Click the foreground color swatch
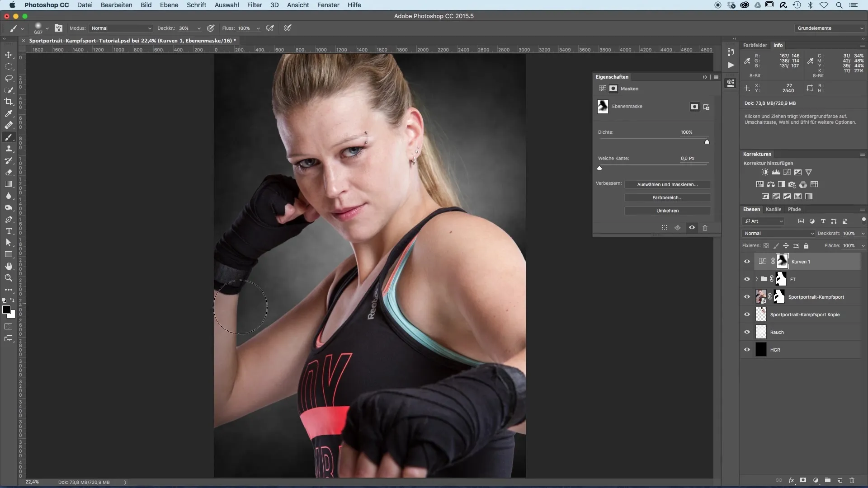Screen dimensions: 868x488 (6, 310)
